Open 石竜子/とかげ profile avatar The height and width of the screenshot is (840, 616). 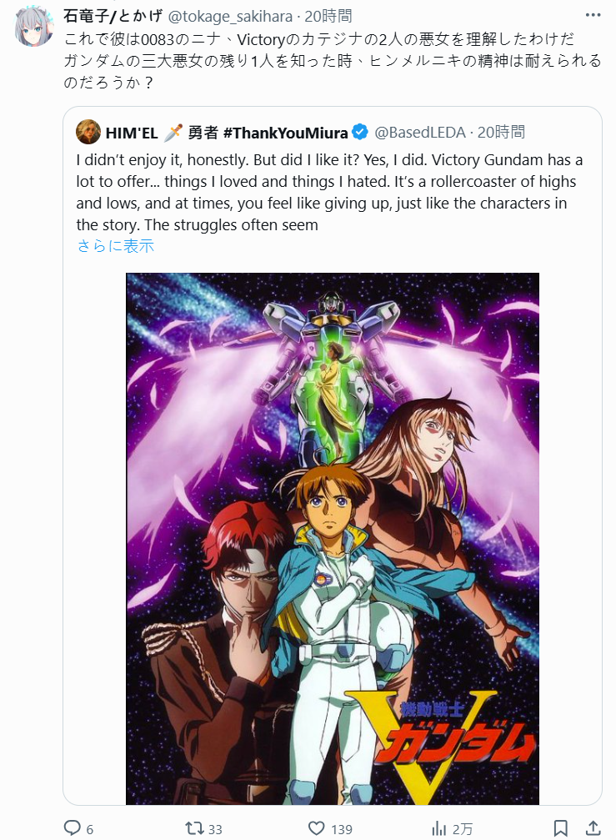point(34,28)
